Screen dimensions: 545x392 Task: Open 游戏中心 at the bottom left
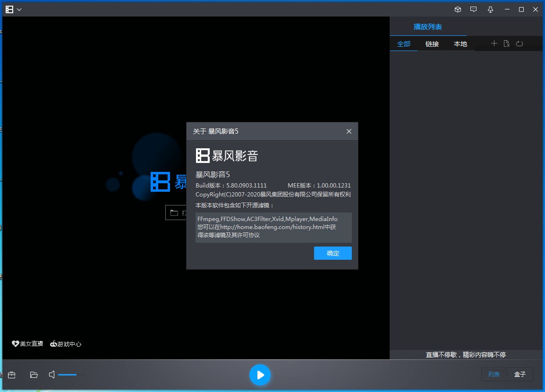pyautogui.click(x=65, y=344)
